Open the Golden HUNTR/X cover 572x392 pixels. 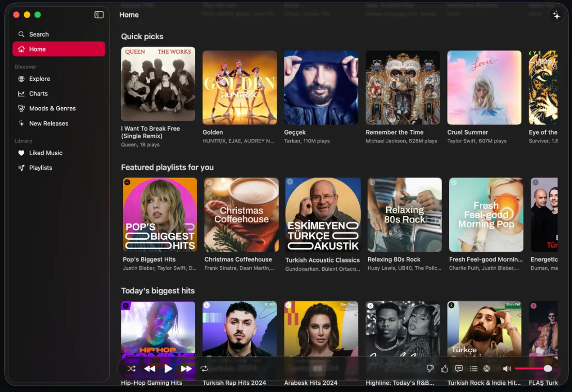click(x=240, y=88)
